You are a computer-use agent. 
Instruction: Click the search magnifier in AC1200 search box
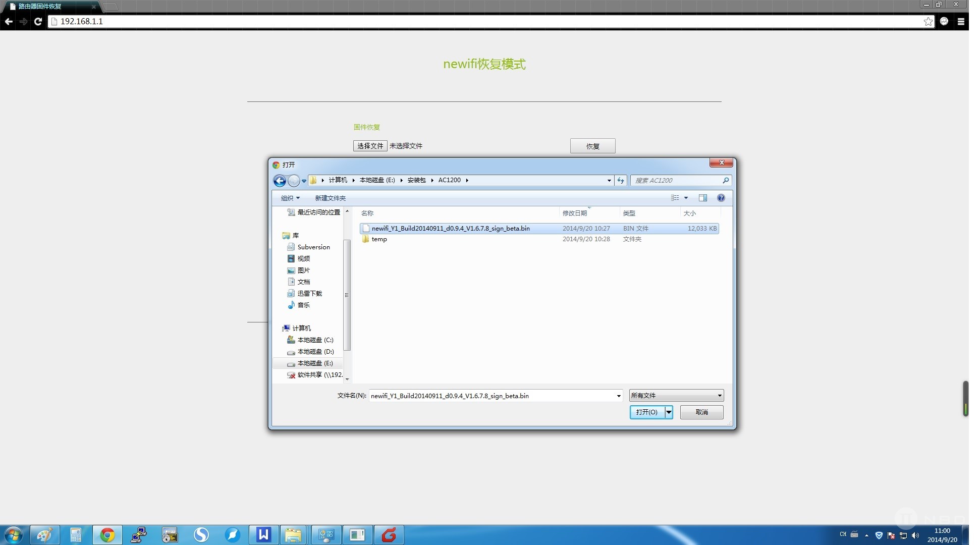tap(726, 180)
